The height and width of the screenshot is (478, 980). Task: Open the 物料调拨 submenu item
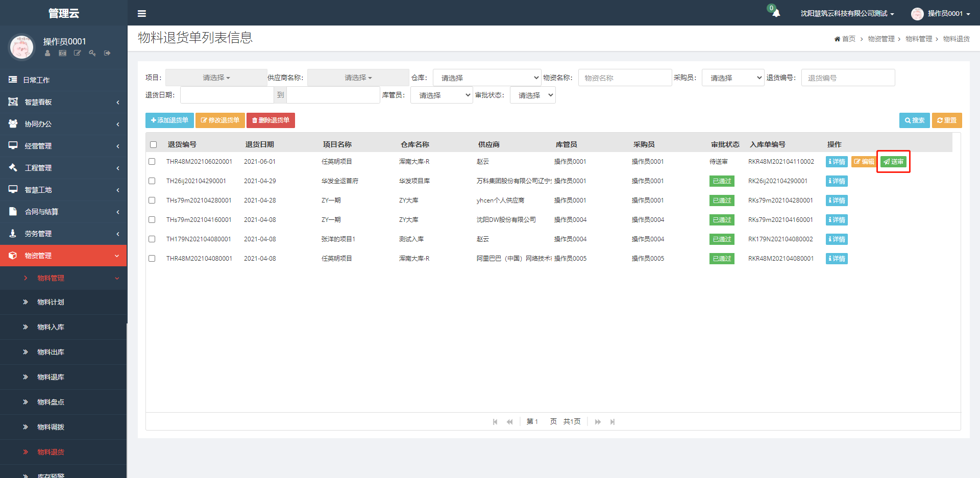[63, 427]
